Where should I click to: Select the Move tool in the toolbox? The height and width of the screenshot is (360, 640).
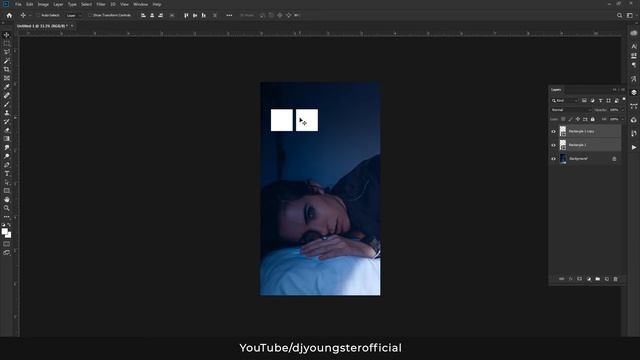[7, 35]
